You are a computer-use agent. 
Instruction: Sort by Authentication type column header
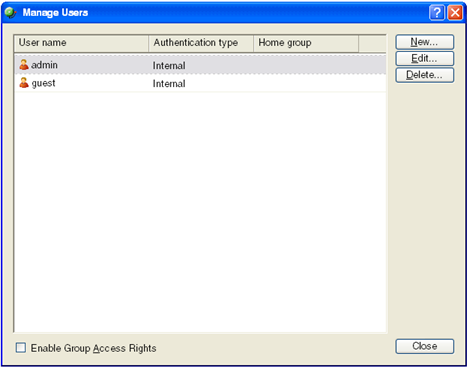(201, 43)
